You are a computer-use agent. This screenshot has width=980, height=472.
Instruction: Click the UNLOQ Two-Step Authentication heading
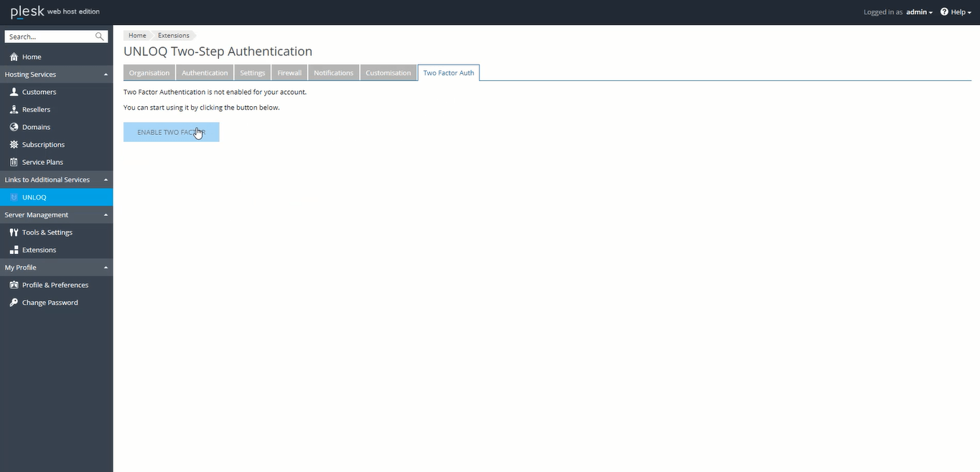pos(218,52)
